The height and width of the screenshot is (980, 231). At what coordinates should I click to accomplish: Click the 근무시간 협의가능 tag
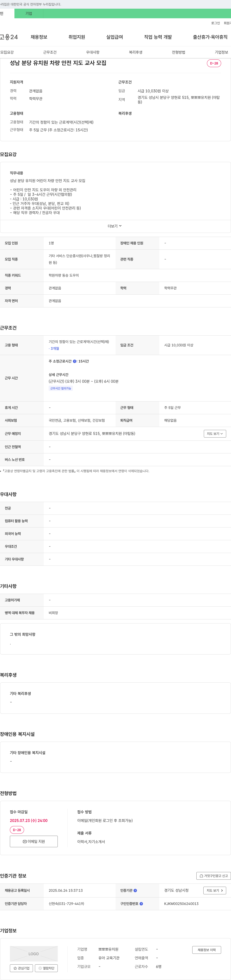(61, 388)
